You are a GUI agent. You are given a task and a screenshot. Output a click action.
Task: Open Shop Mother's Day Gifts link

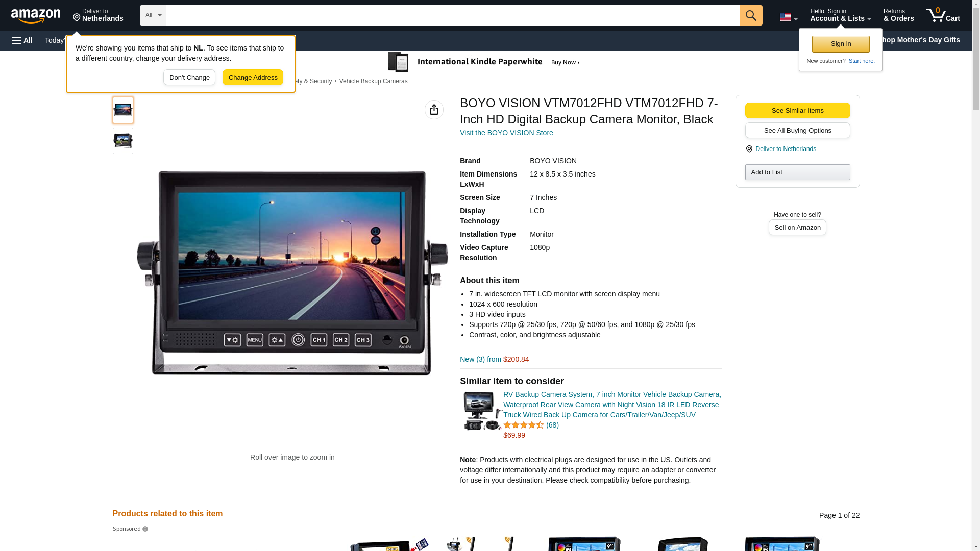coord(922,40)
